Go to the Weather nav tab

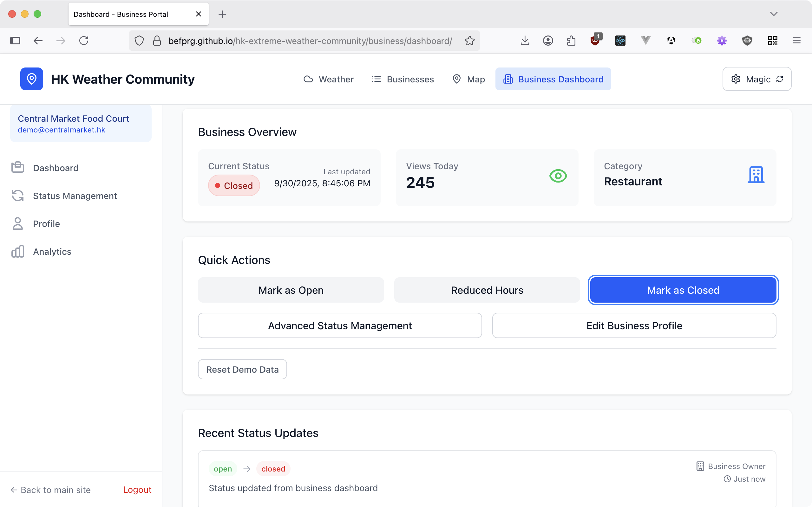(x=329, y=79)
